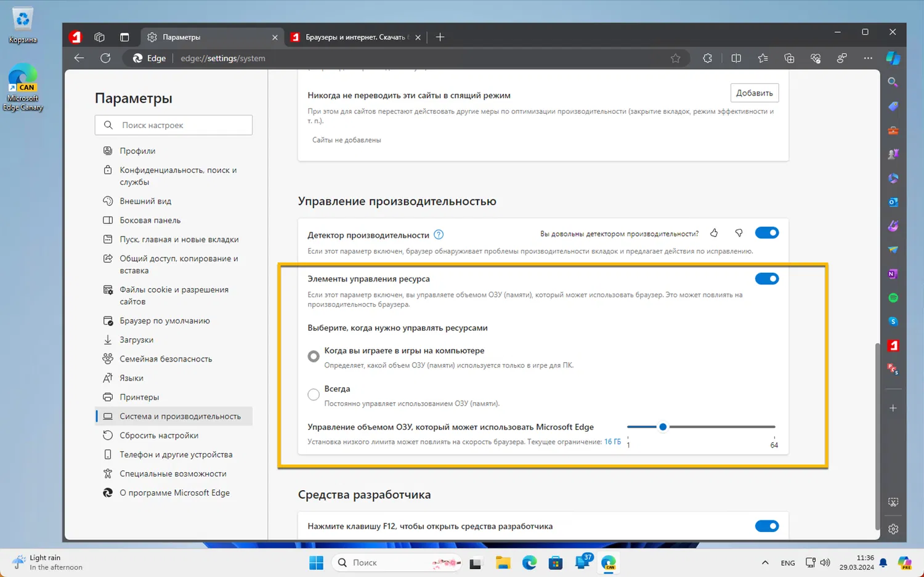Close the Параметры tab
The image size is (924, 577).
(x=275, y=38)
